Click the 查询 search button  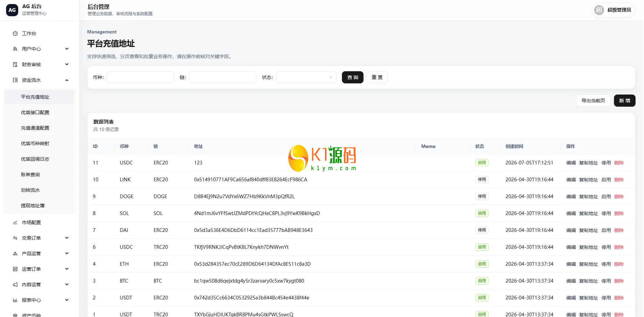[353, 77]
